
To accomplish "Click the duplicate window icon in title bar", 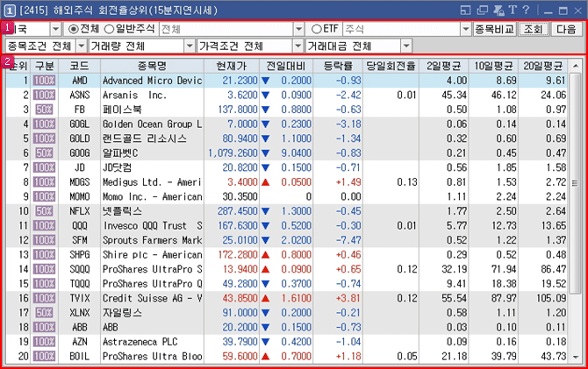I will click(482, 11).
